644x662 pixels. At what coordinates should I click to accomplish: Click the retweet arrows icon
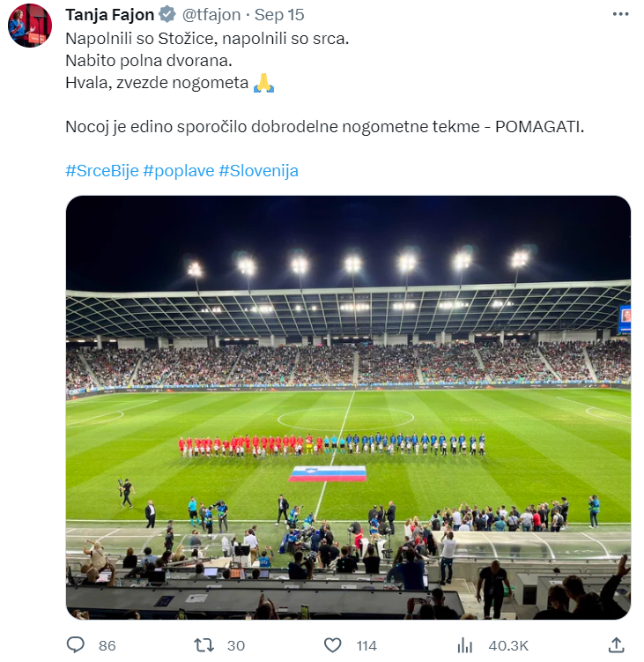204,645
